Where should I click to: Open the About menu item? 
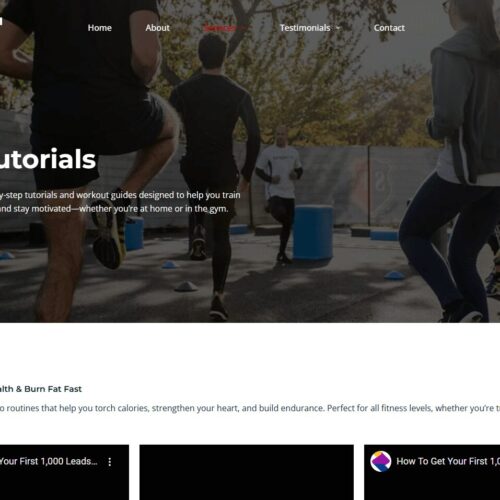tap(157, 28)
